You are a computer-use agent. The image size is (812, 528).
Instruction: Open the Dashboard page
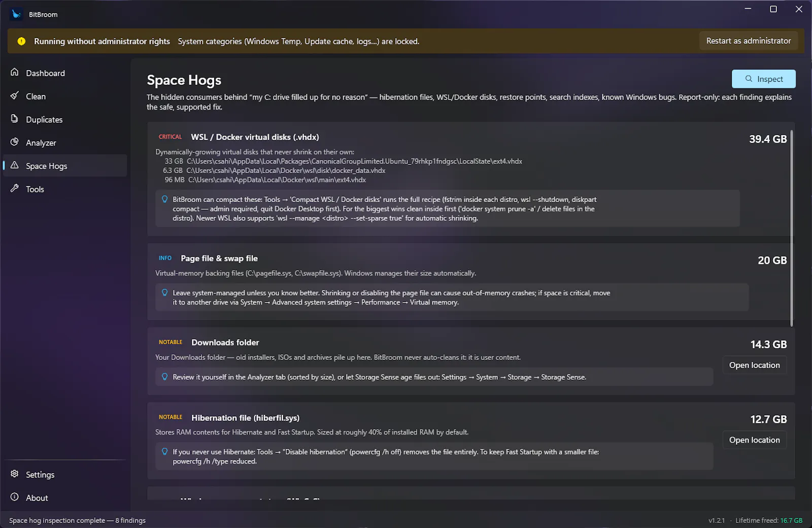tap(65, 73)
